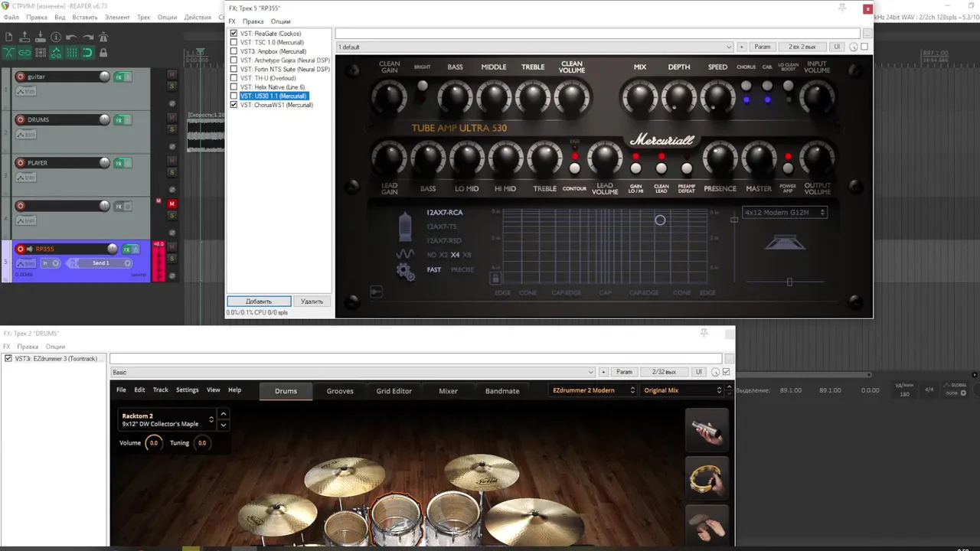The image size is (980, 551).
Task: Click the '2/32 вых' routing button
Action: [x=664, y=373]
